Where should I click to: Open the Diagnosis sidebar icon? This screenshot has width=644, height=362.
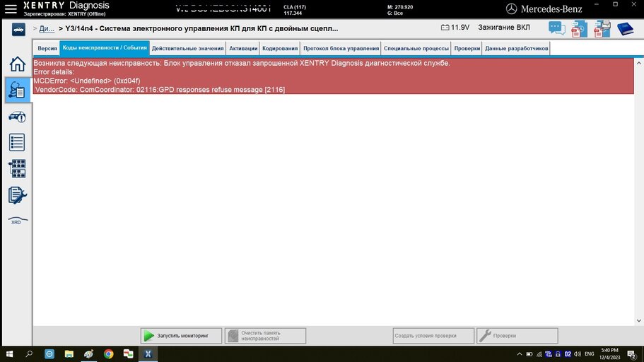pos(17,90)
